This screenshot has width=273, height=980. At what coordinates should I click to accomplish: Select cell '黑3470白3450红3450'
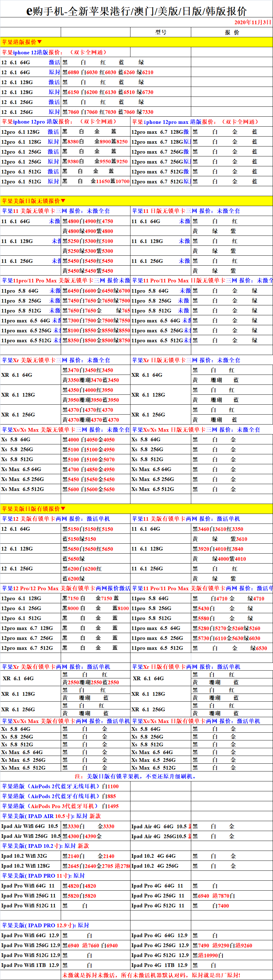point(96,370)
